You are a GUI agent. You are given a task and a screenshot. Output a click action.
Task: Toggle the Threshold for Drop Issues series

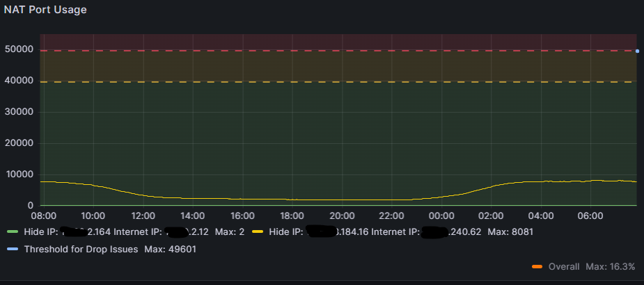coord(81,249)
